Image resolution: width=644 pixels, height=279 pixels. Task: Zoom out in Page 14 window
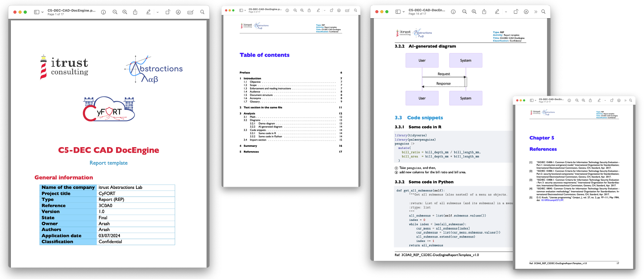pyautogui.click(x=464, y=12)
